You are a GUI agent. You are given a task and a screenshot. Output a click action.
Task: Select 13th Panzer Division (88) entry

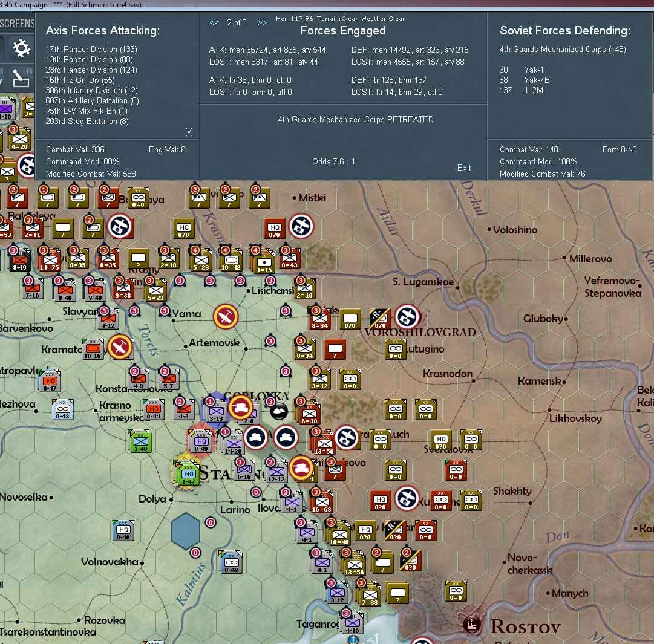click(x=90, y=60)
